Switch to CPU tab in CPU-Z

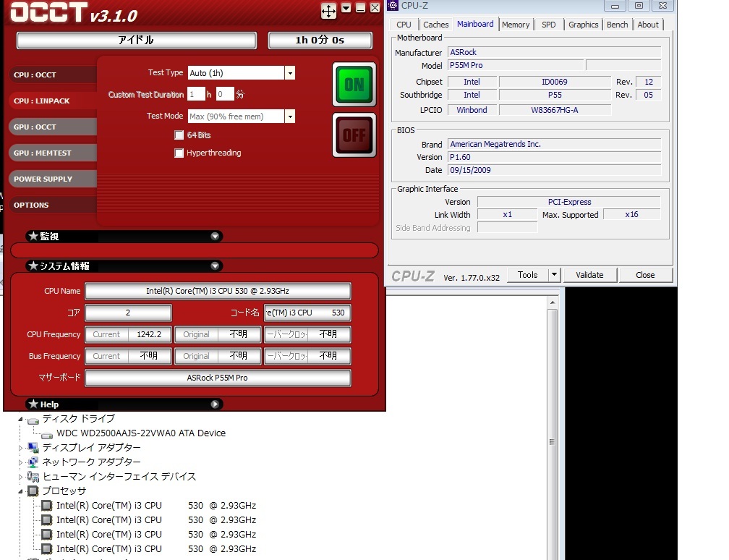pyautogui.click(x=404, y=25)
